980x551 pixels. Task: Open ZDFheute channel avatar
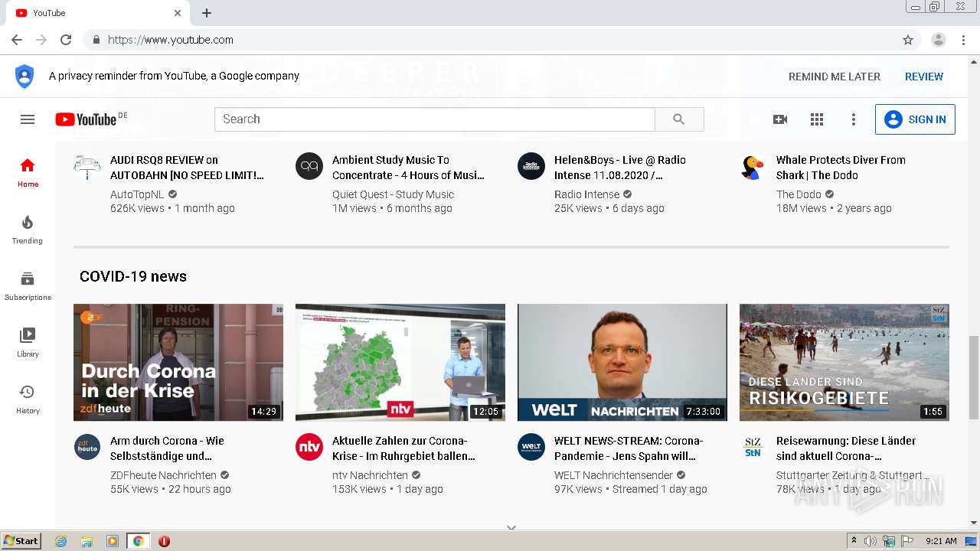pyautogui.click(x=87, y=447)
